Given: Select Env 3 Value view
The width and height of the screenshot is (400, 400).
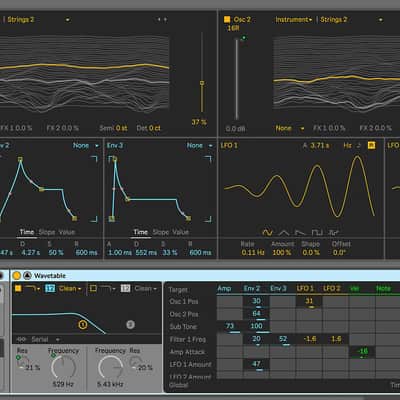Looking at the screenshot, I should [180, 232].
